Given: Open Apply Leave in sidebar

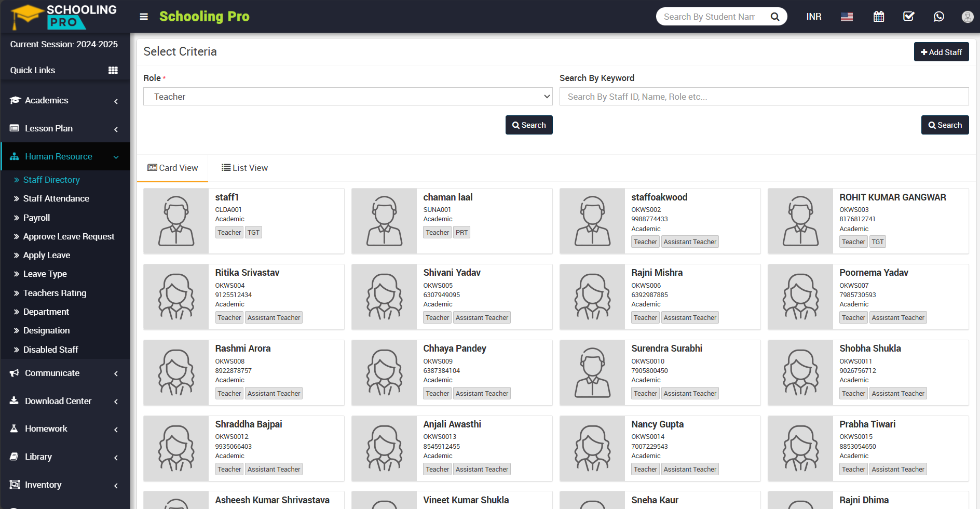Looking at the screenshot, I should click(46, 255).
